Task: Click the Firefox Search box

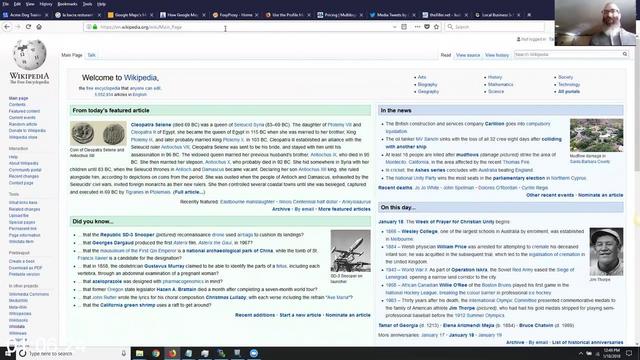Action: click(x=495, y=27)
